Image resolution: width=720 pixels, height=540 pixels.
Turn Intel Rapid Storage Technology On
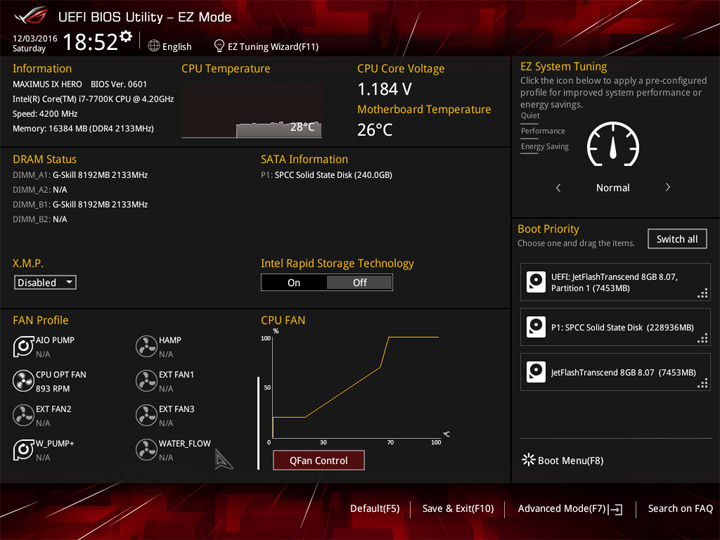click(294, 282)
